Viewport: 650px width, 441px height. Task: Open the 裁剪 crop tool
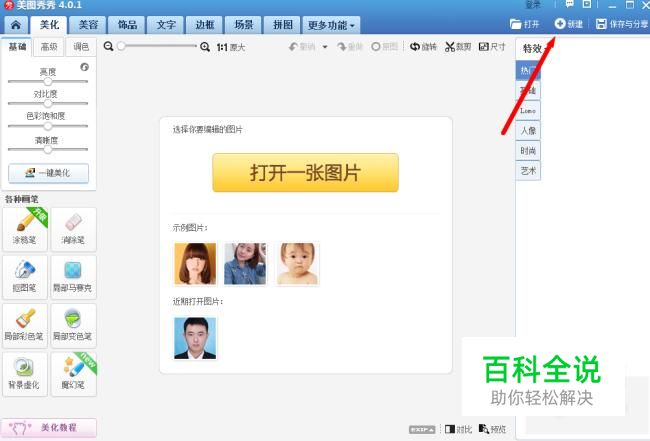pos(458,47)
